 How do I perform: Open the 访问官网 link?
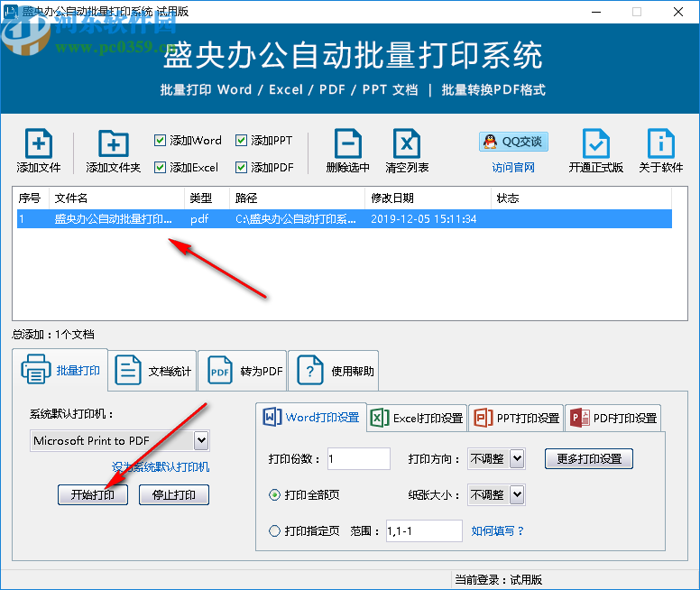[x=513, y=168]
